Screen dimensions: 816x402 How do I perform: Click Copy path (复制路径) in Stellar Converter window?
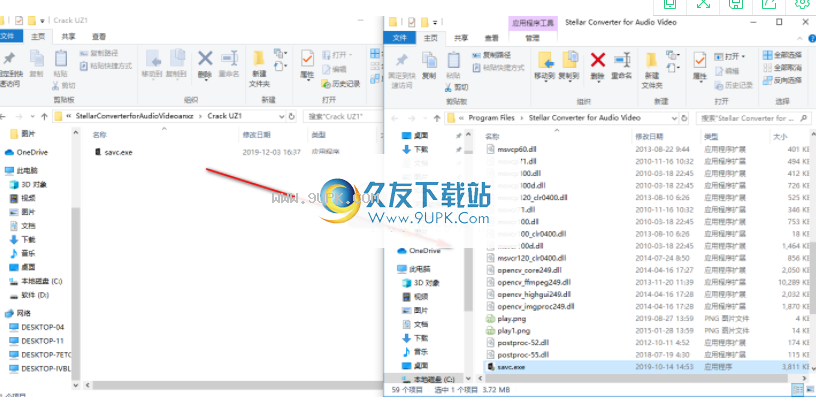click(x=491, y=55)
